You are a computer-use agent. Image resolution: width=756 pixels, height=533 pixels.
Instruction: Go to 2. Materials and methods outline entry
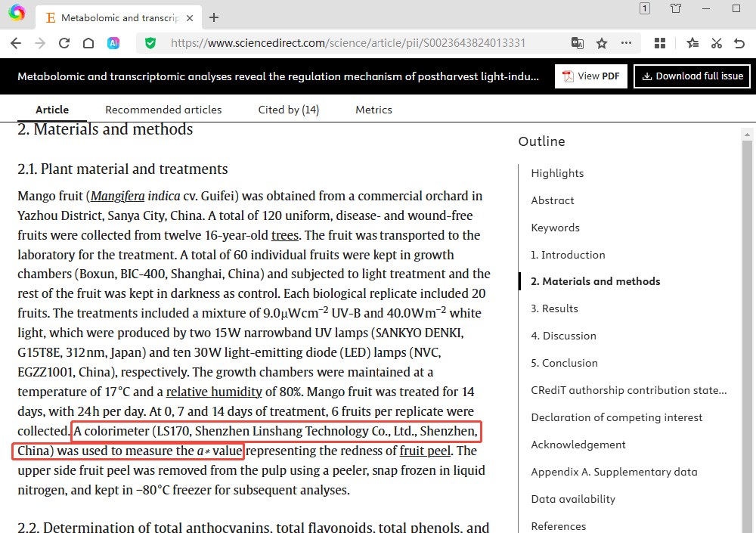coord(596,281)
